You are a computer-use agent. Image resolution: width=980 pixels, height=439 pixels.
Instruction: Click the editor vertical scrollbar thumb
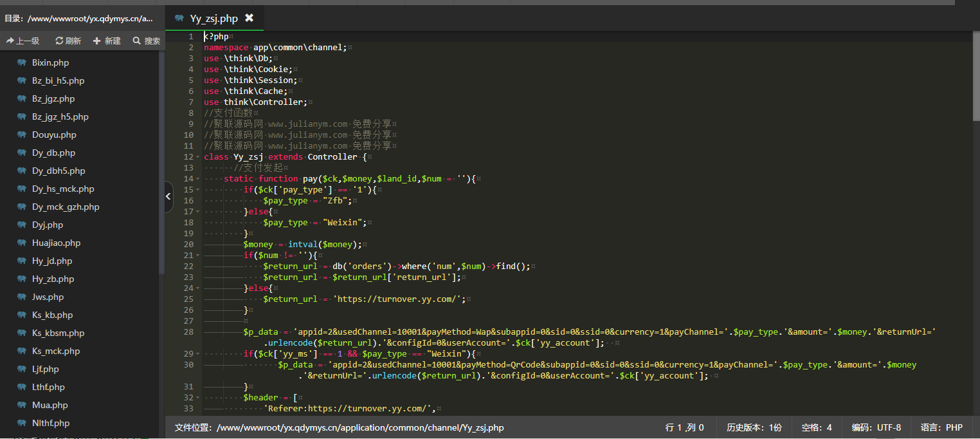[976, 76]
